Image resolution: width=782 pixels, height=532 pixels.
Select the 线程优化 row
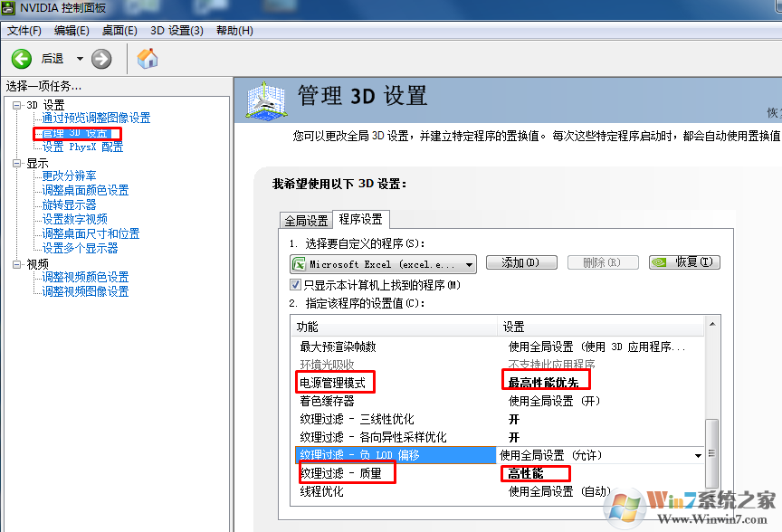tap(499, 491)
